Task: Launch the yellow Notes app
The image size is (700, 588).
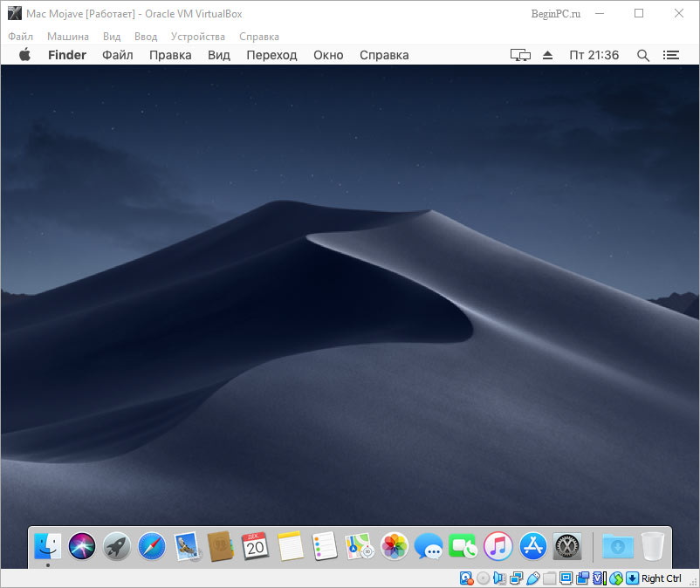Action: [290, 545]
